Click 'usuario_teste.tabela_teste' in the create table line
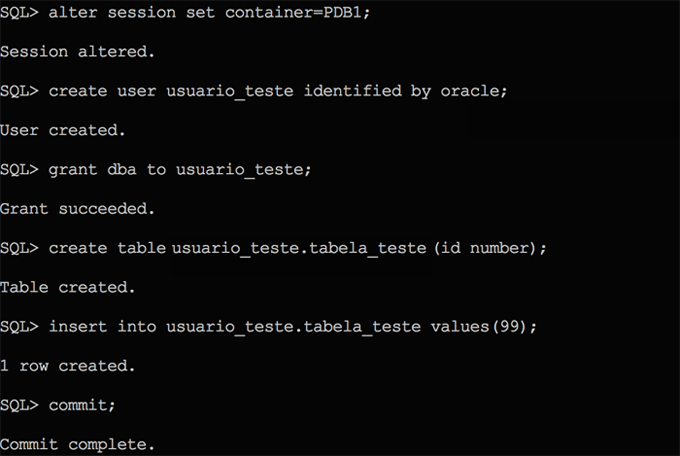Image resolution: width=680 pixels, height=456 pixels. coord(300,248)
